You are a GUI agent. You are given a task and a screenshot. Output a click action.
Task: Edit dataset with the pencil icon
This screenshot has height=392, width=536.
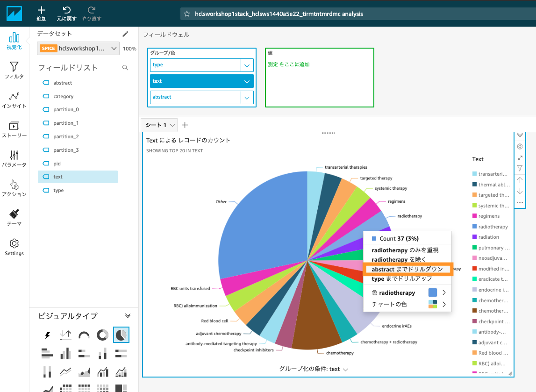coord(125,34)
